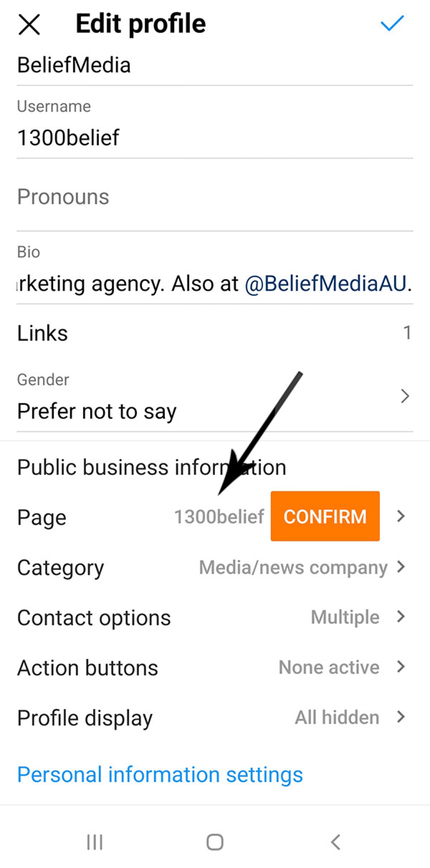Expand Gender options chevron
This screenshot has height=868, width=430.
pyautogui.click(x=405, y=396)
